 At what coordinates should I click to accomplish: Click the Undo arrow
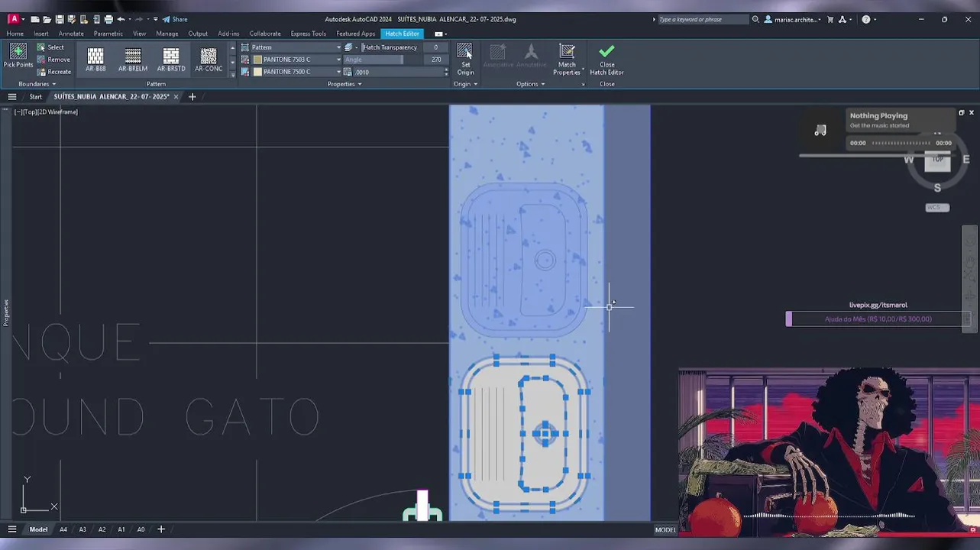point(121,19)
